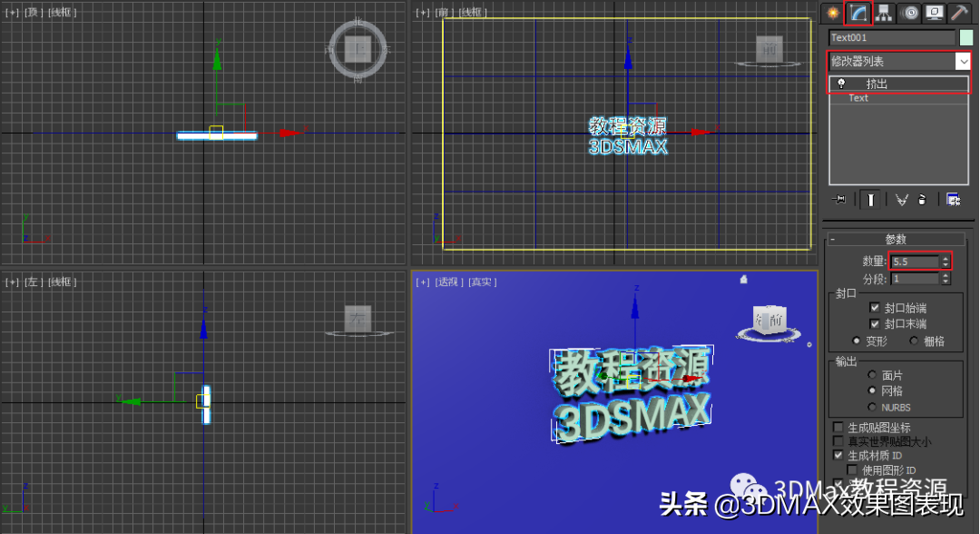Toggle Show End Result button
This screenshot has height=534, width=980.
tap(870, 200)
